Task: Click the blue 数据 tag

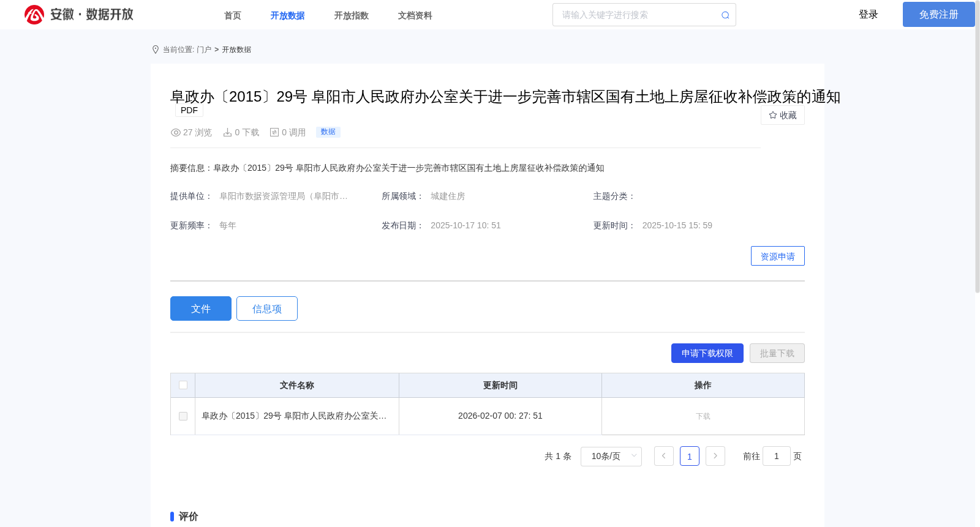Action: (328, 132)
